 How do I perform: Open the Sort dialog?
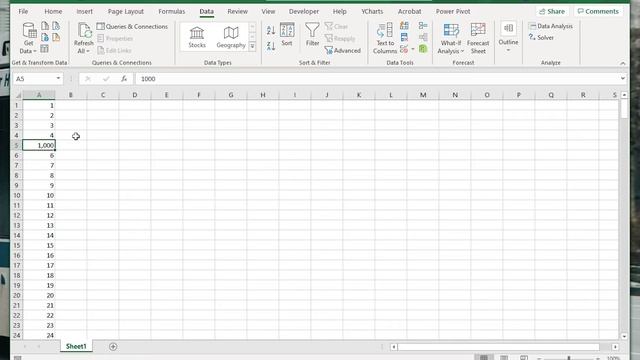tap(287, 34)
